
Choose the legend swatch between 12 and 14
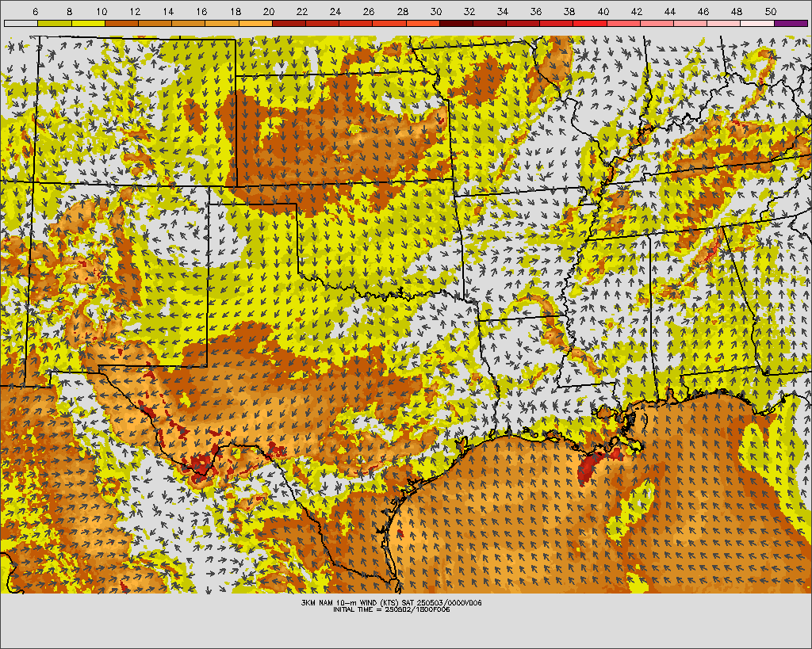tap(155, 23)
